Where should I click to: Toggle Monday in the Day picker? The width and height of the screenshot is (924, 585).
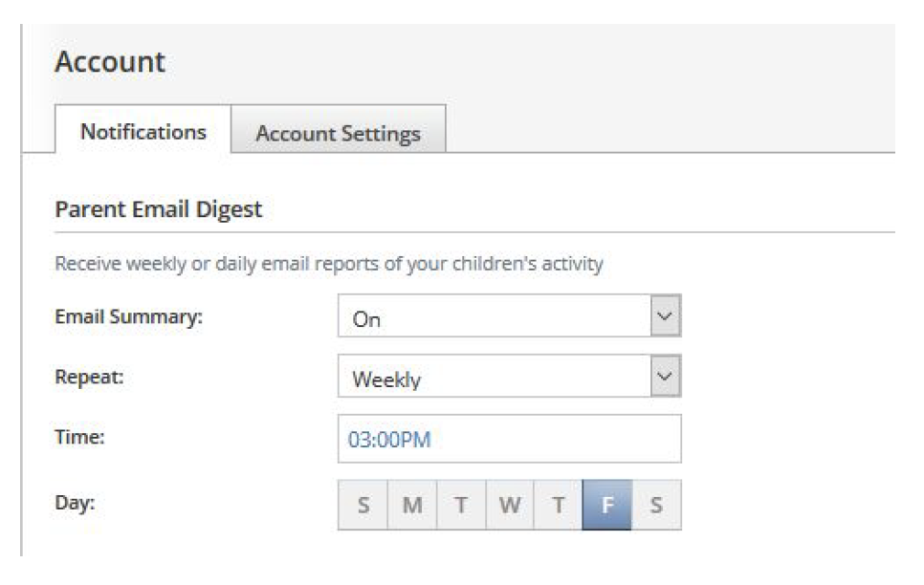coord(412,505)
